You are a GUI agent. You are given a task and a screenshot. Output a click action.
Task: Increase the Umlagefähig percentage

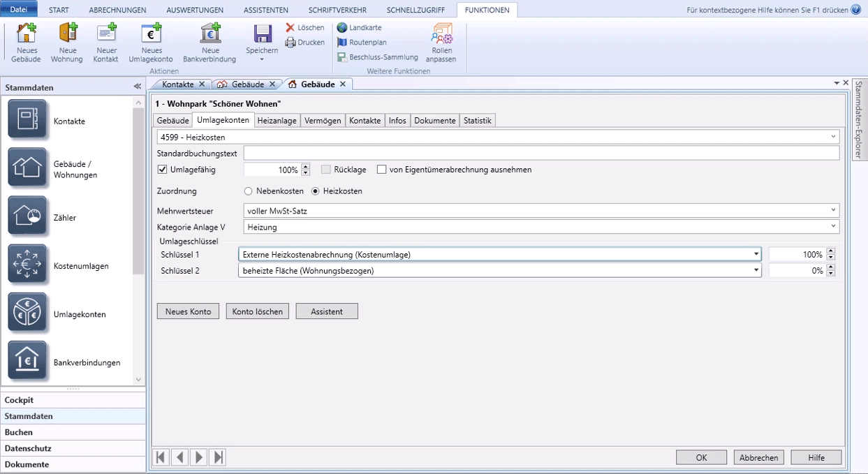click(305, 166)
